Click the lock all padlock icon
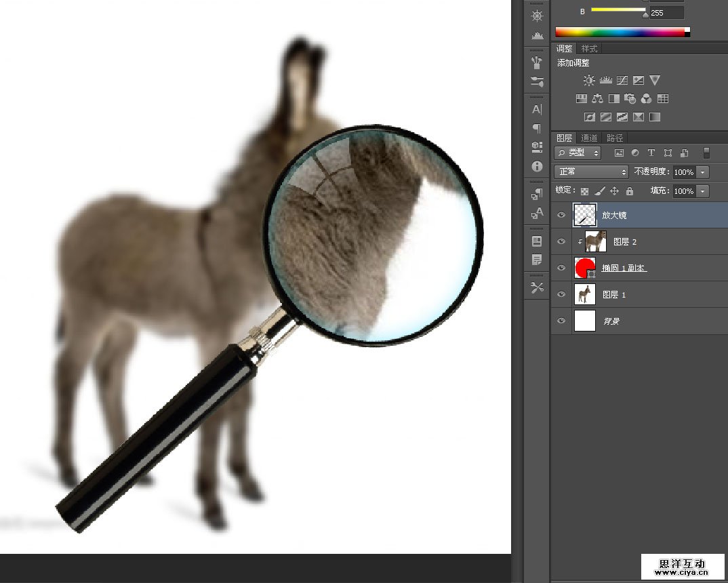The height and width of the screenshot is (583, 728). (x=630, y=191)
